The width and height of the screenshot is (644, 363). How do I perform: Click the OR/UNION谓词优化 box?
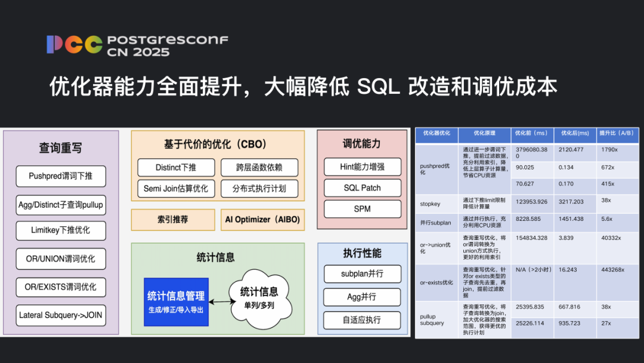coord(61,259)
